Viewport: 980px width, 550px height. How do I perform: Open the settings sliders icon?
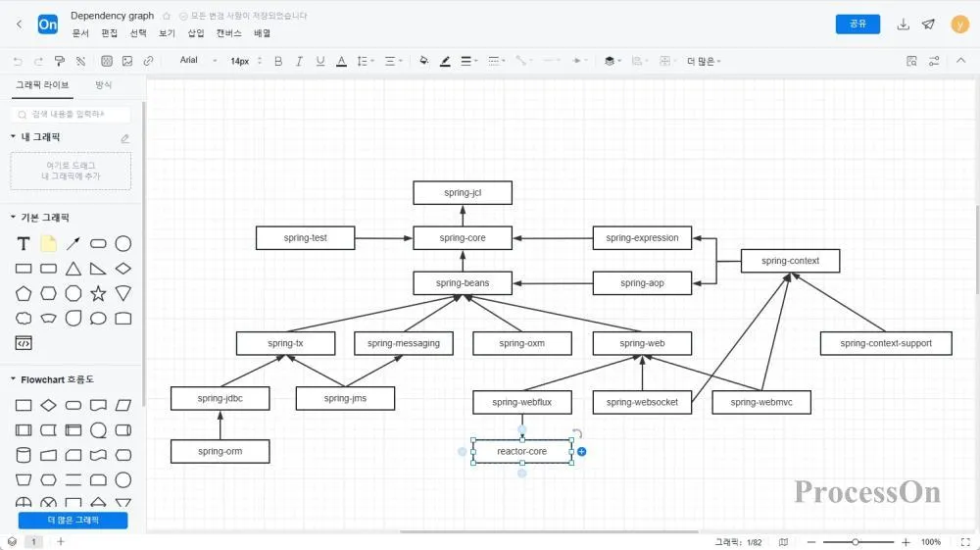(x=934, y=61)
